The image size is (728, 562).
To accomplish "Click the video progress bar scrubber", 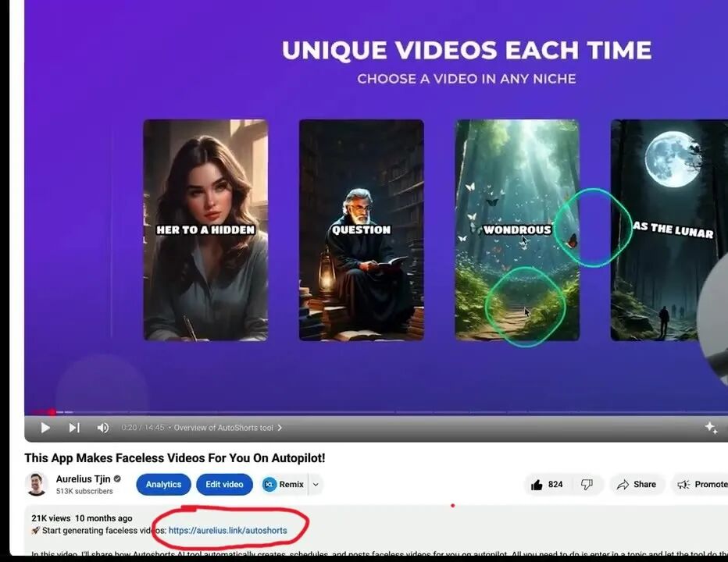I will (x=52, y=412).
